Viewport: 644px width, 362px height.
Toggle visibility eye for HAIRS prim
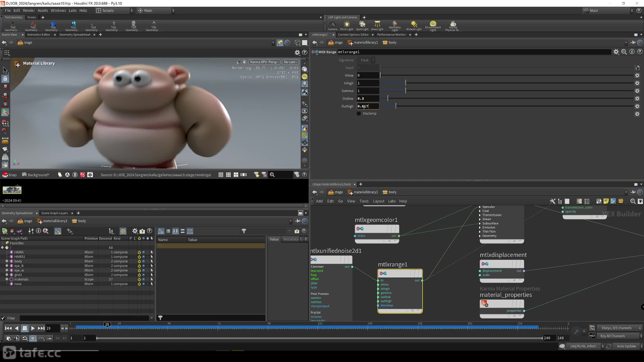tap(143, 252)
